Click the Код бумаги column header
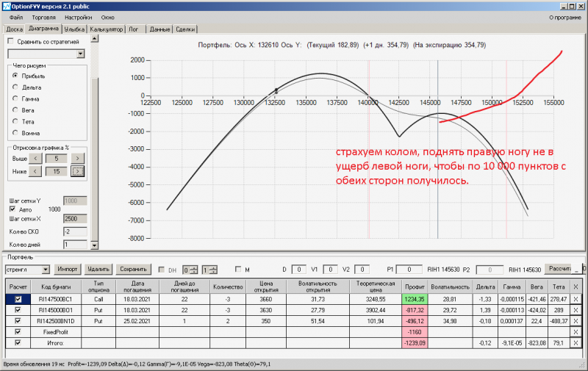 click(56, 287)
